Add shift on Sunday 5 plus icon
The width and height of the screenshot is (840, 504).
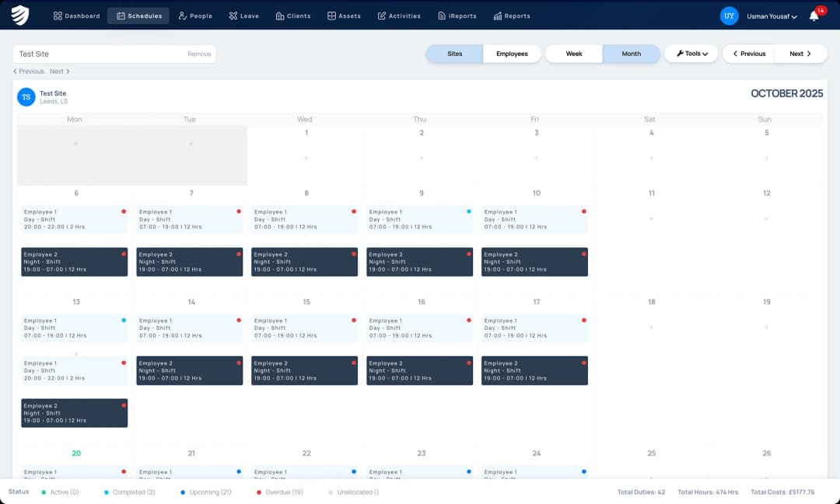point(766,158)
